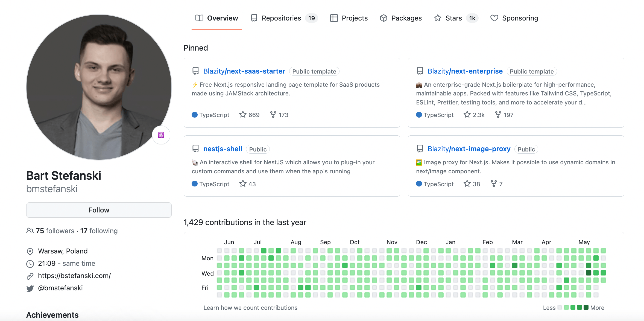Open the Learn how we count contributions link
Screen dimensions: 644x321
[x=250, y=308]
